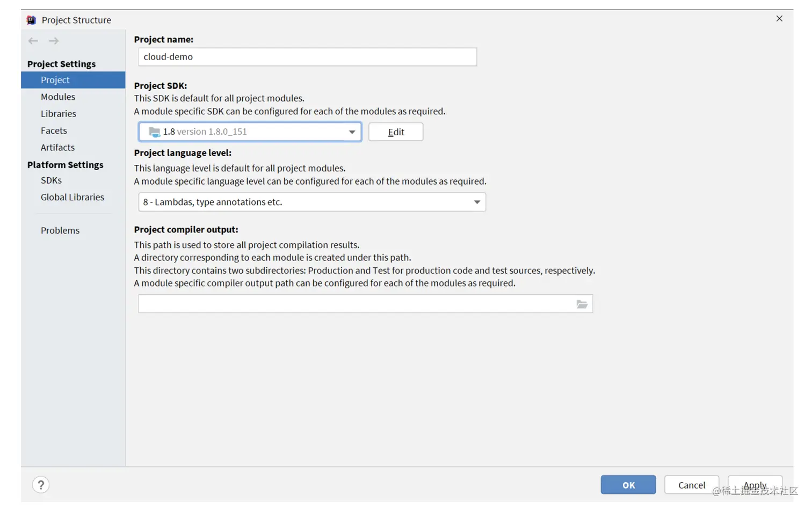Click the browse folder icon for compiler output
Screen dimensions: 812x510
point(582,304)
